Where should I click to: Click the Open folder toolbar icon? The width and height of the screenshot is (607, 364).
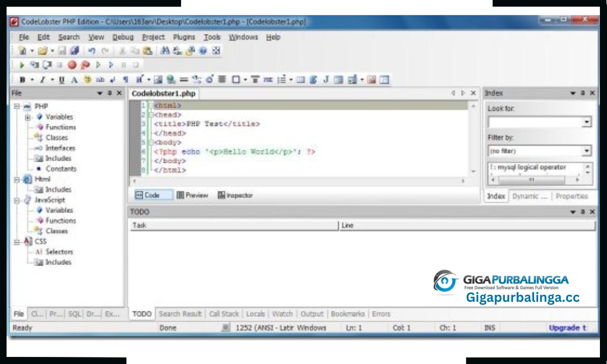click(x=42, y=51)
